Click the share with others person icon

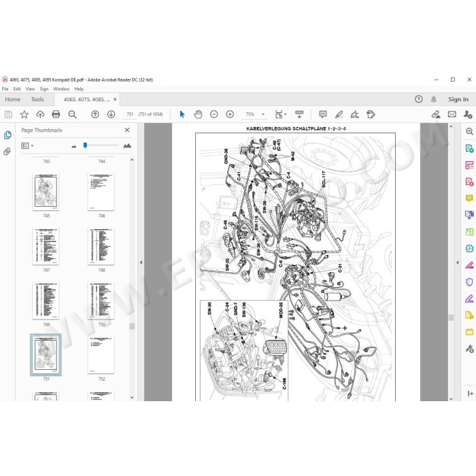point(468,114)
